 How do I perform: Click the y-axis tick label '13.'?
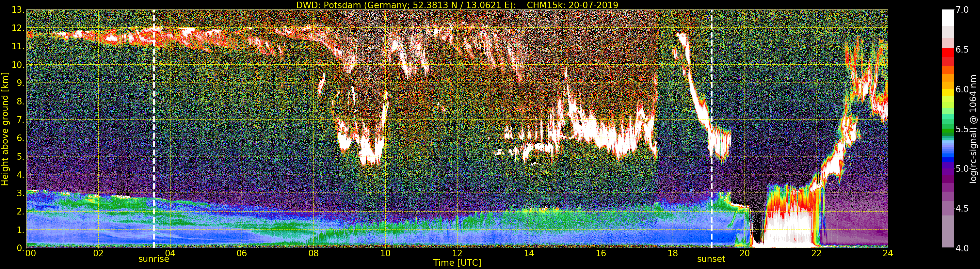coord(18,10)
